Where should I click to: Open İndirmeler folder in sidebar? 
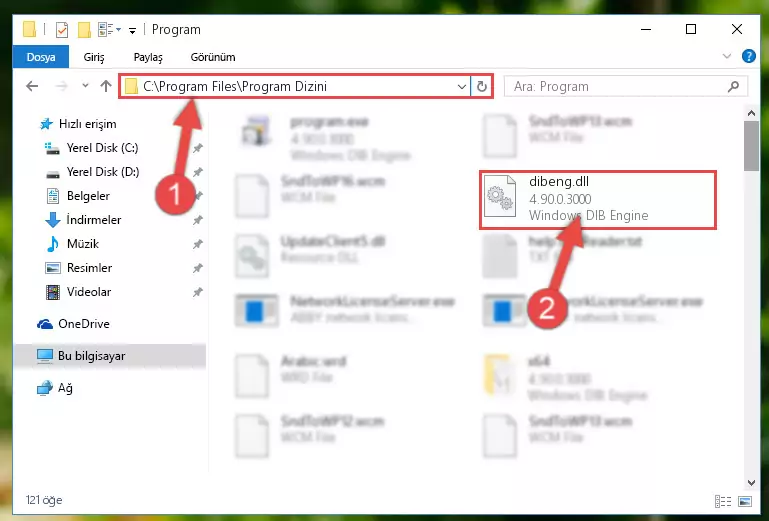tap(83, 220)
